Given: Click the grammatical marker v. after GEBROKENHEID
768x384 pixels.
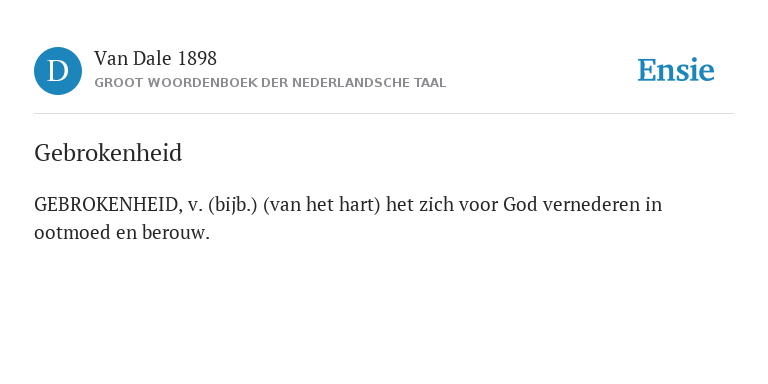Looking at the screenshot, I should coord(195,206).
